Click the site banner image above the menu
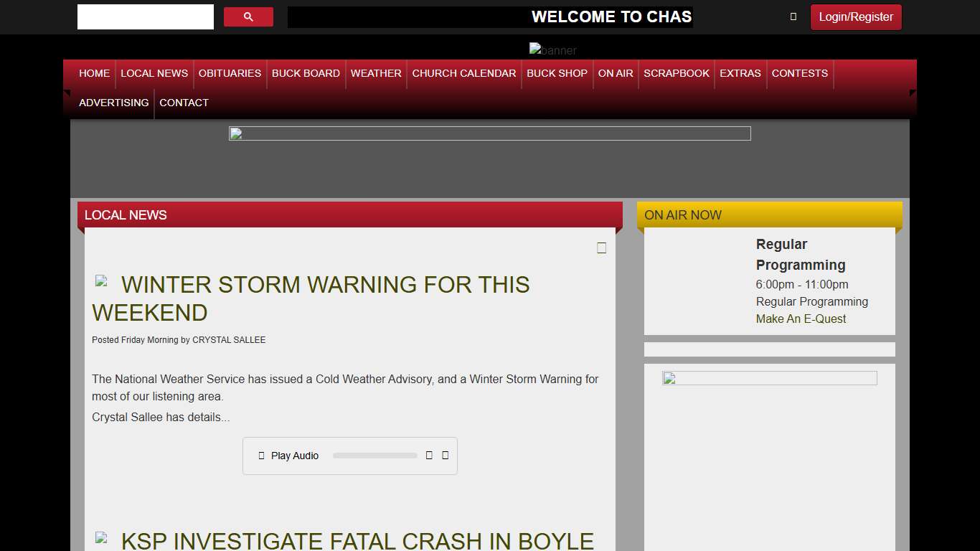Viewport: 980px width, 551px height. click(552, 50)
